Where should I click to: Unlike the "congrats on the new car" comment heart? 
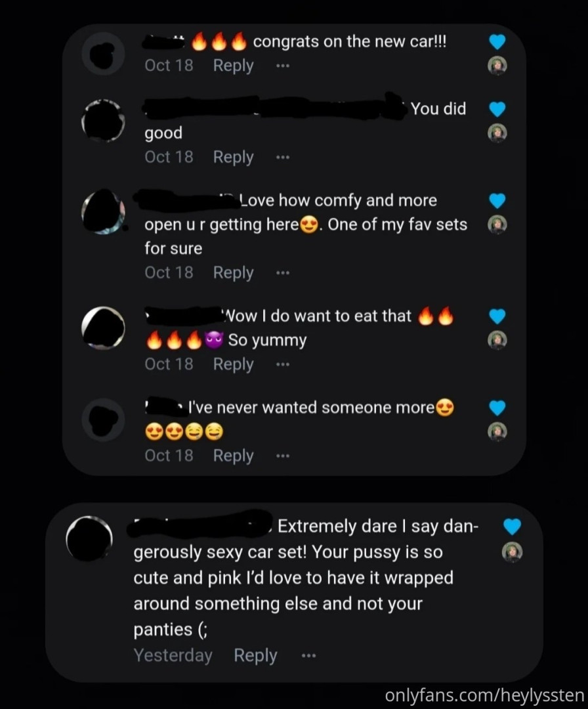point(497,41)
